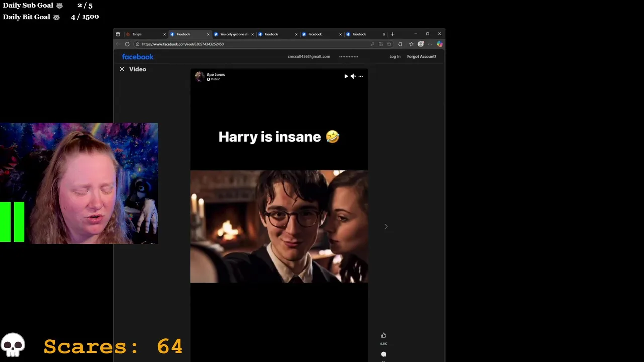Close the Tangia tab

[164, 34]
